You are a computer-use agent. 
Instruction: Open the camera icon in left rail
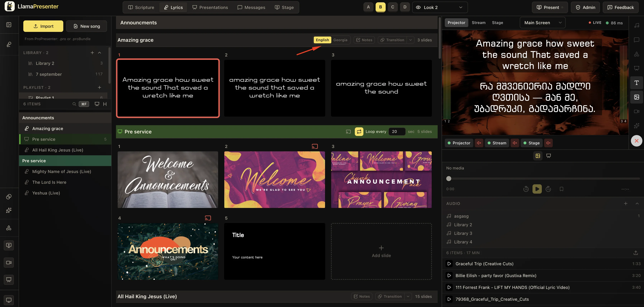(x=9, y=263)
